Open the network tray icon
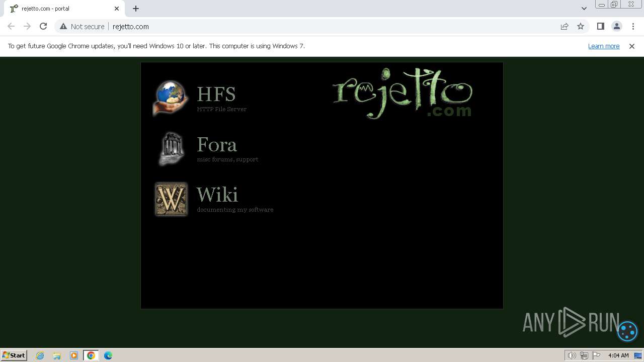Image resolution: width=644 pixels, height=362 pixels. (x=584, y=355)
